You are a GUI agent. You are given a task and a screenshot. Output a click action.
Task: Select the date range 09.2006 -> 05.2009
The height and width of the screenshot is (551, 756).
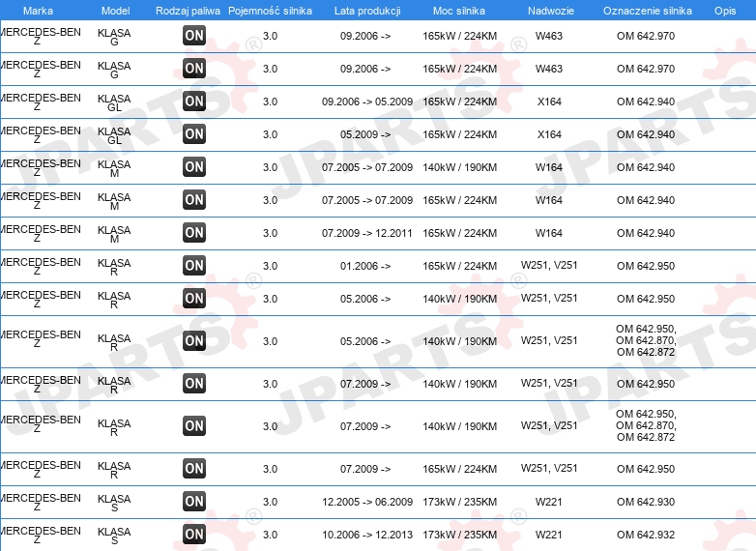pos(367,101)
